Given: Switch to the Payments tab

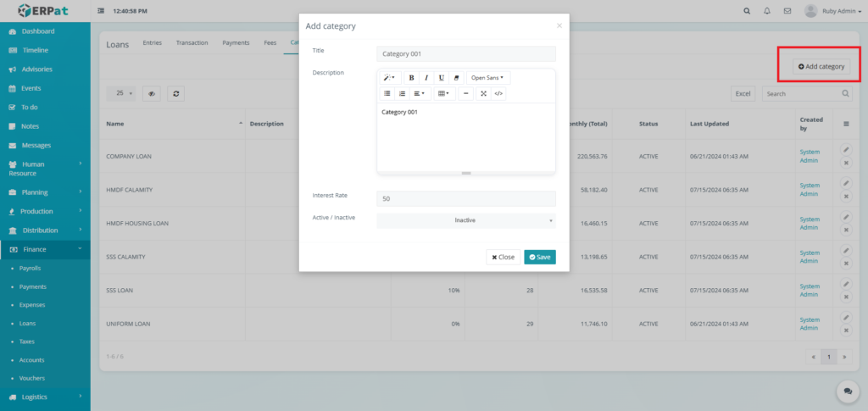Looking at the screenshot, I should point(236,42).
